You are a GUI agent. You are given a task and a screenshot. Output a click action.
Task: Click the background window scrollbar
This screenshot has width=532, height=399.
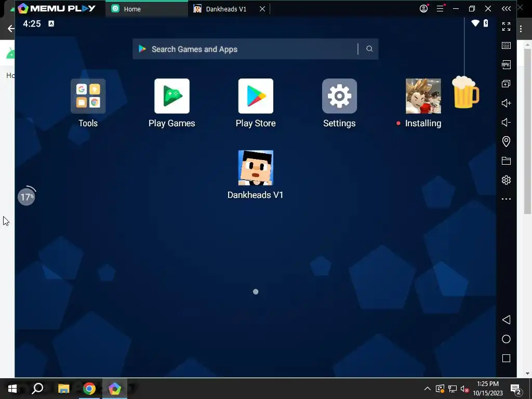pos(527,131)
